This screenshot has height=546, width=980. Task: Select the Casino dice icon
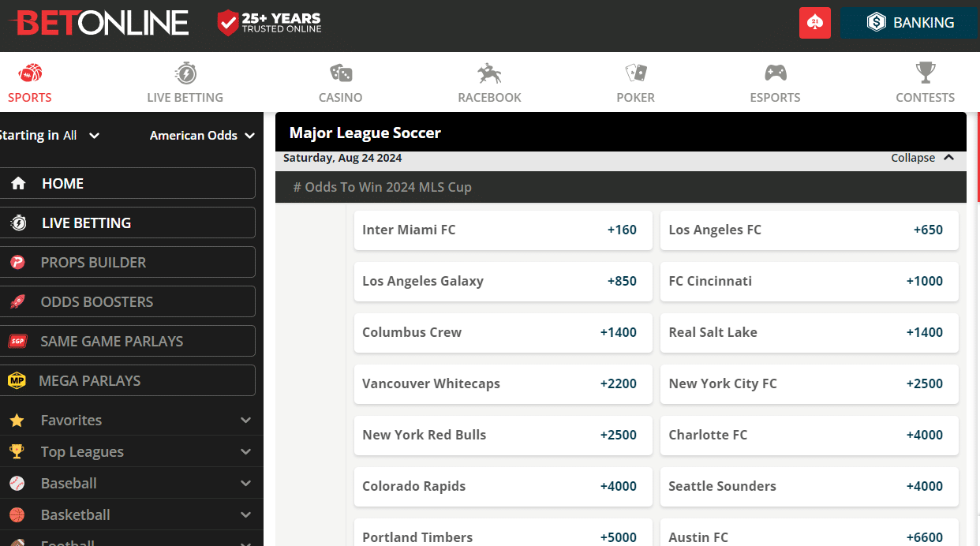click(341, 73)
